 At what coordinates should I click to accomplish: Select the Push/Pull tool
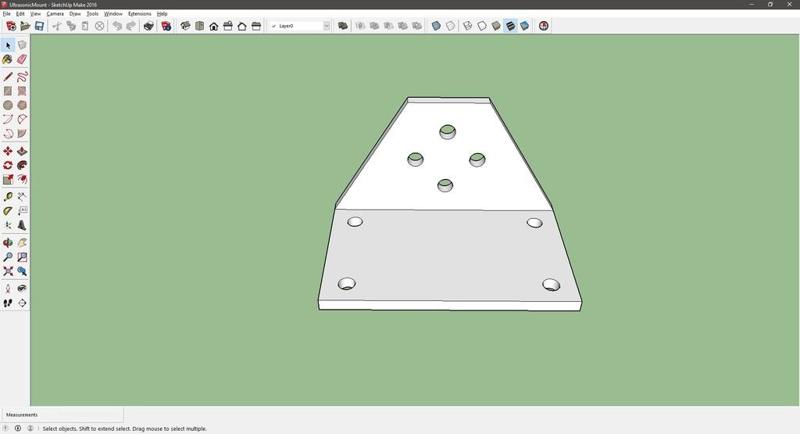click(x=22, y=151)
